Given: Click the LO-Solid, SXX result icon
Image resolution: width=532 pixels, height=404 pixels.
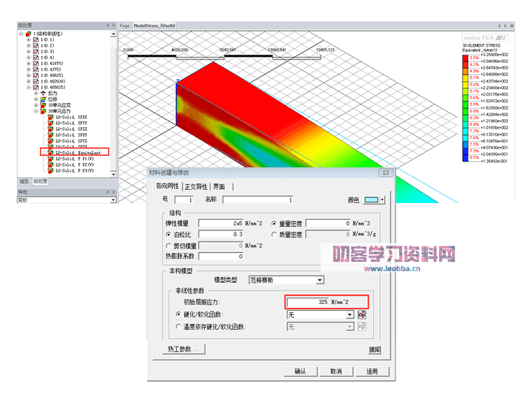Looking at the screenshot, I should [50, 117].
